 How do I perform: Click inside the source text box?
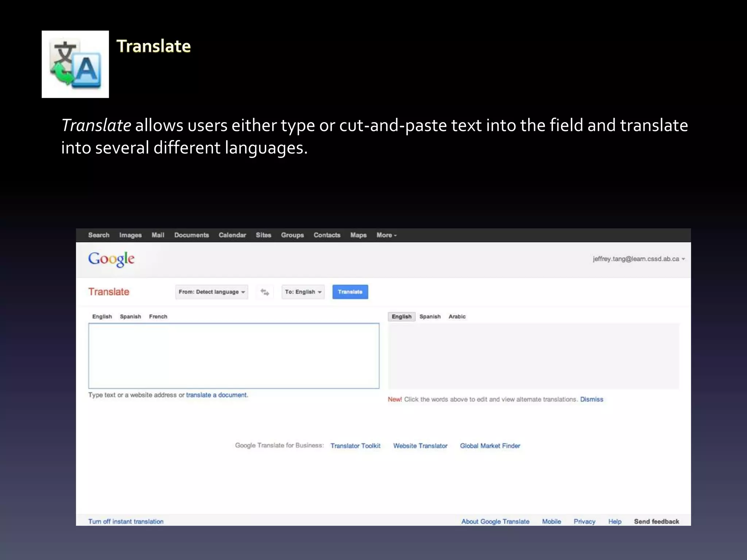point(234,356)
